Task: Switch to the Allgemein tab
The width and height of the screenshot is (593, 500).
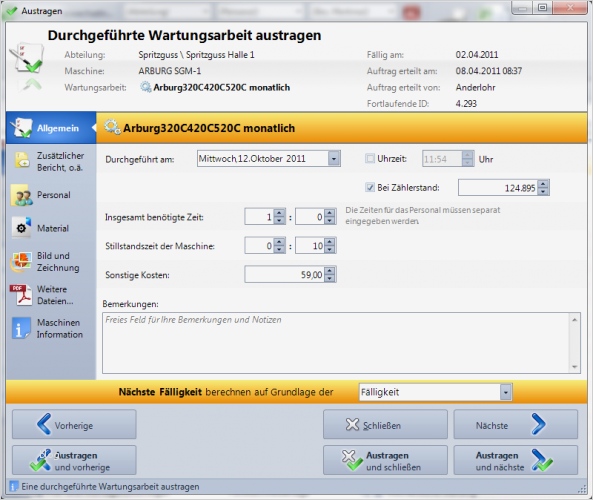Action: (x=51, y=128)
